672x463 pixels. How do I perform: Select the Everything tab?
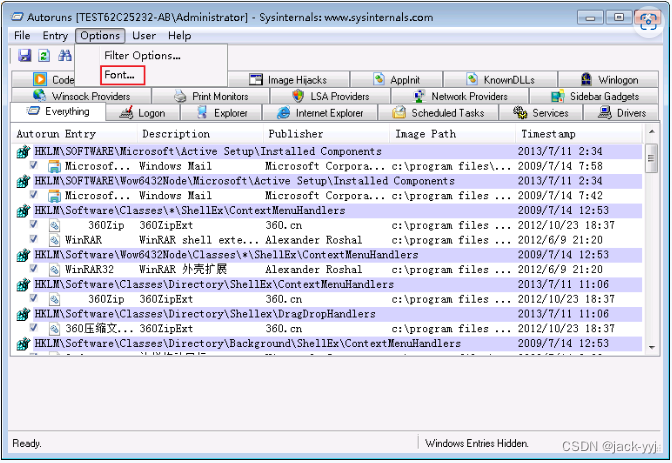point(58,112)
